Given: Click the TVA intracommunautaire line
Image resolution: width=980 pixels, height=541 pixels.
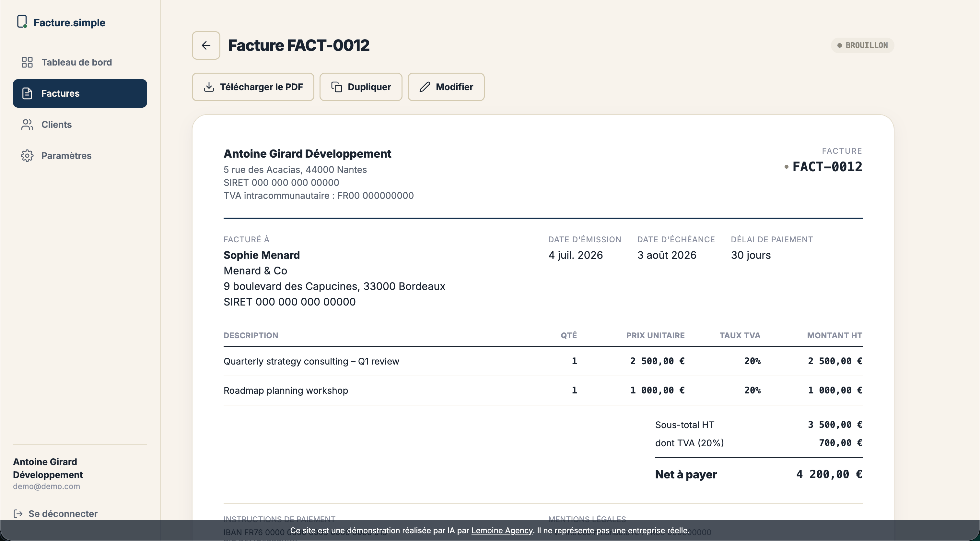Looking at the screenshot, I should tap(319, 196).
